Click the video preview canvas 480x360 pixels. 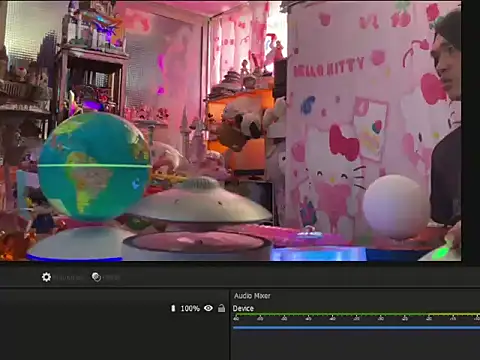pos(231,130)
